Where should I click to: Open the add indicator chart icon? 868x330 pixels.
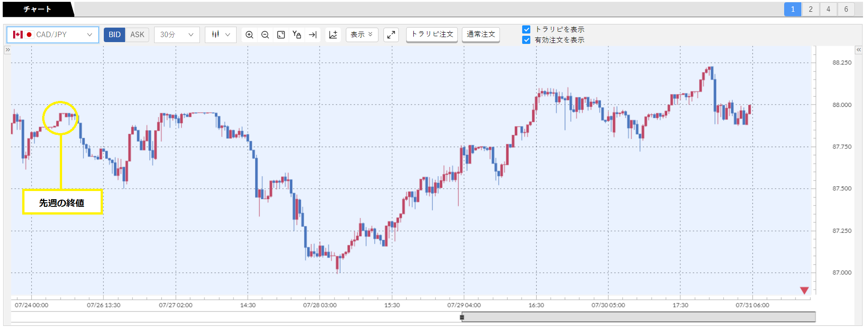click(333, 34)
